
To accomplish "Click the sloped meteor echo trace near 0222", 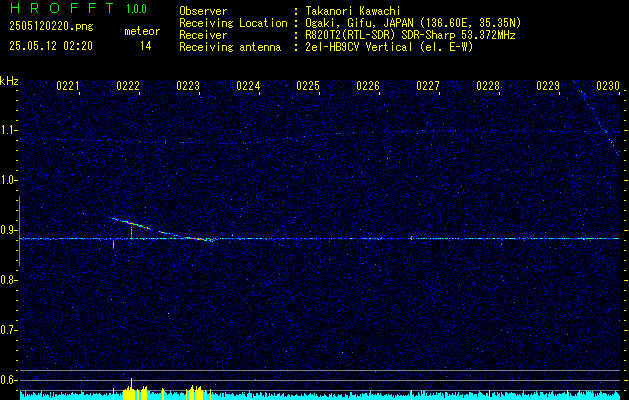I will pos(130,223).
